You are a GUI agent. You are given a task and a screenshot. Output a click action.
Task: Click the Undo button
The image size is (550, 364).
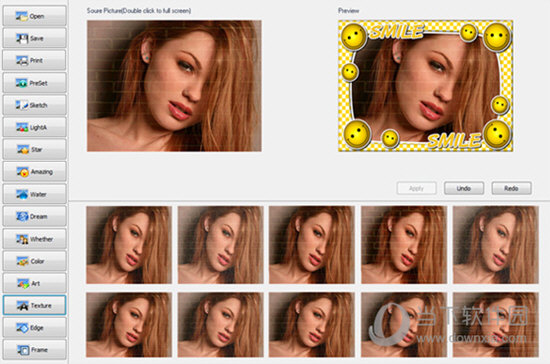point(464,188)
